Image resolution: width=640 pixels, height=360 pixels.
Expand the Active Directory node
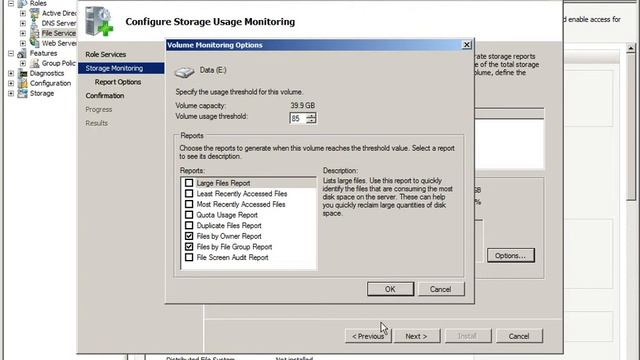[23, 13]
